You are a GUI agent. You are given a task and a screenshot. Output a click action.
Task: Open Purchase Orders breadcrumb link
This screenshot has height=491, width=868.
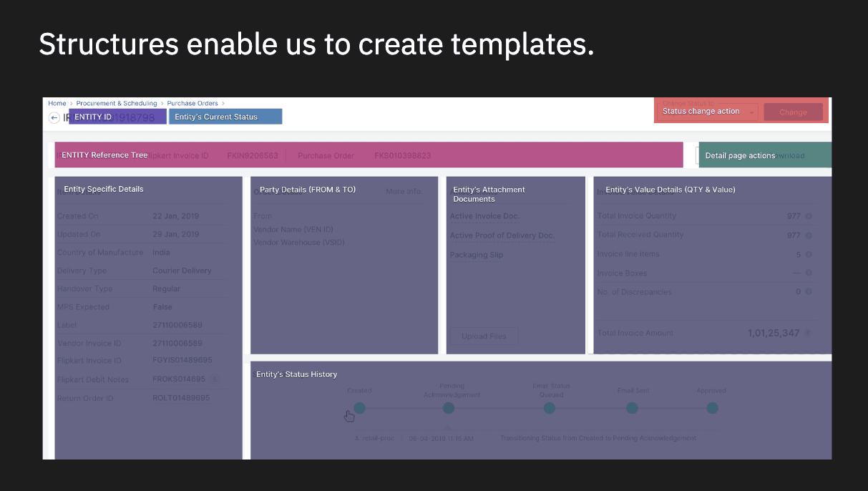pyautogui.click(x=192, y=103)
